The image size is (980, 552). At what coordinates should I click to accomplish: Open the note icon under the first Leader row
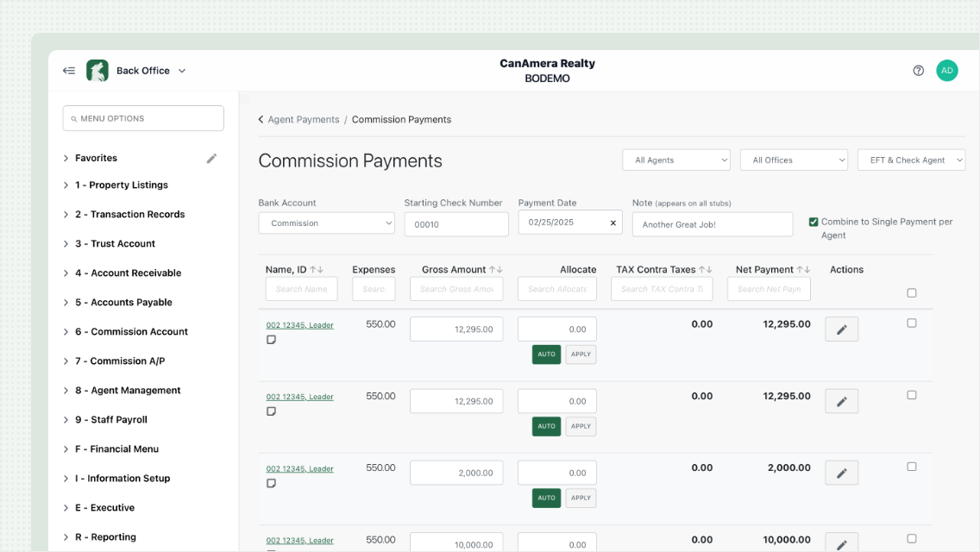[x=271, y=340]
